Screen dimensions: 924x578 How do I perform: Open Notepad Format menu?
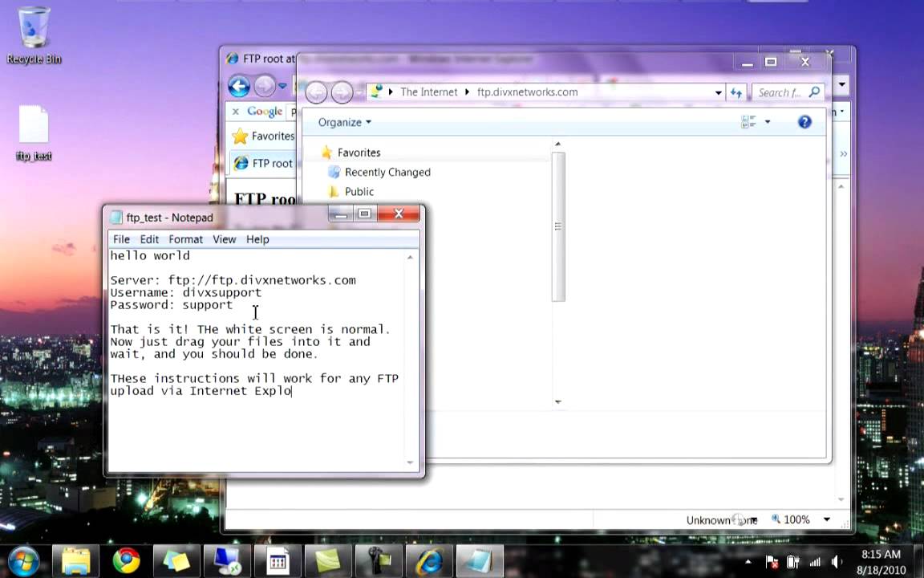(x=185, y=239)
